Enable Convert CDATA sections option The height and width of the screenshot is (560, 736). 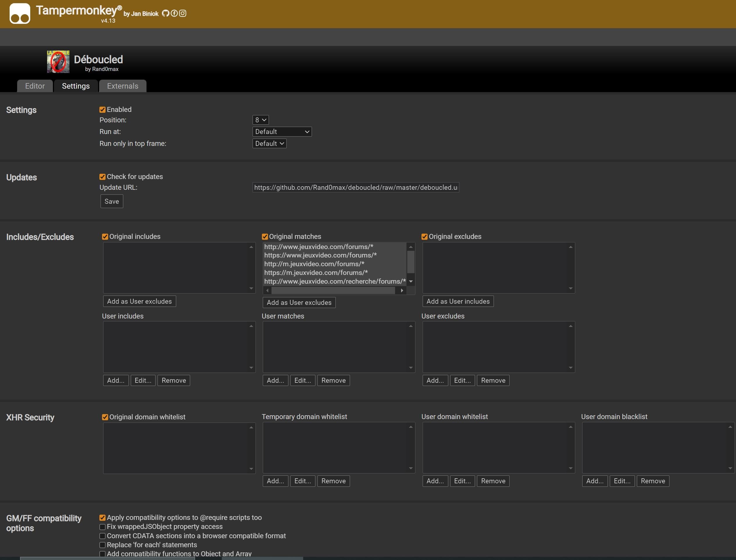pyautogui.click(x=102, y=536)
